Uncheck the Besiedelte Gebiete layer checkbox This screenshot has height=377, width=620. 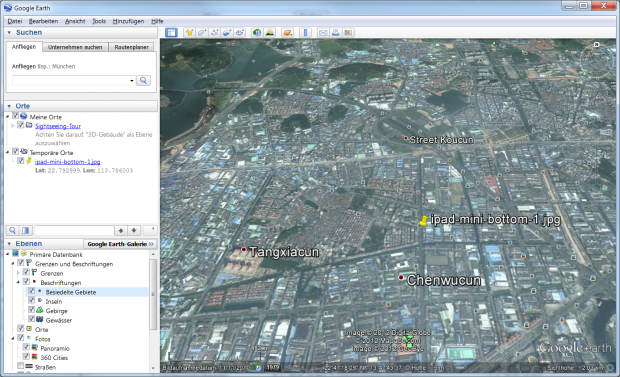tap(31, 291)
